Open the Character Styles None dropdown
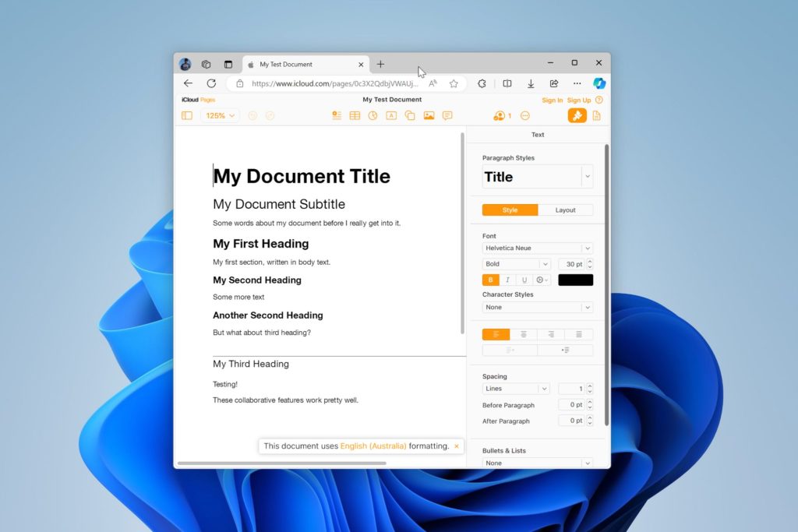The width and height of the screenshot is (798, 532). click(538, 307)
